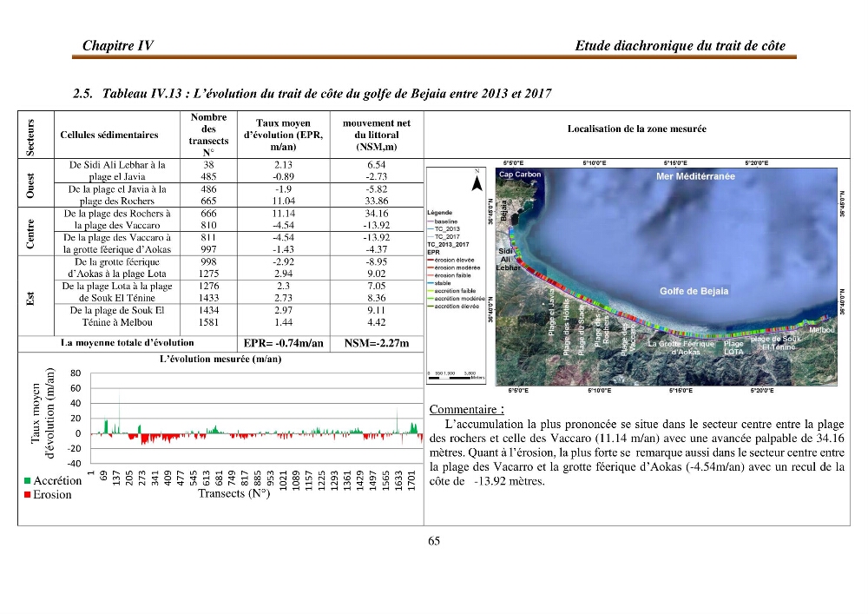Screen dimensions: 868x614
Task: Click the NSM value 33.86
Action: (x=377, y=201)
